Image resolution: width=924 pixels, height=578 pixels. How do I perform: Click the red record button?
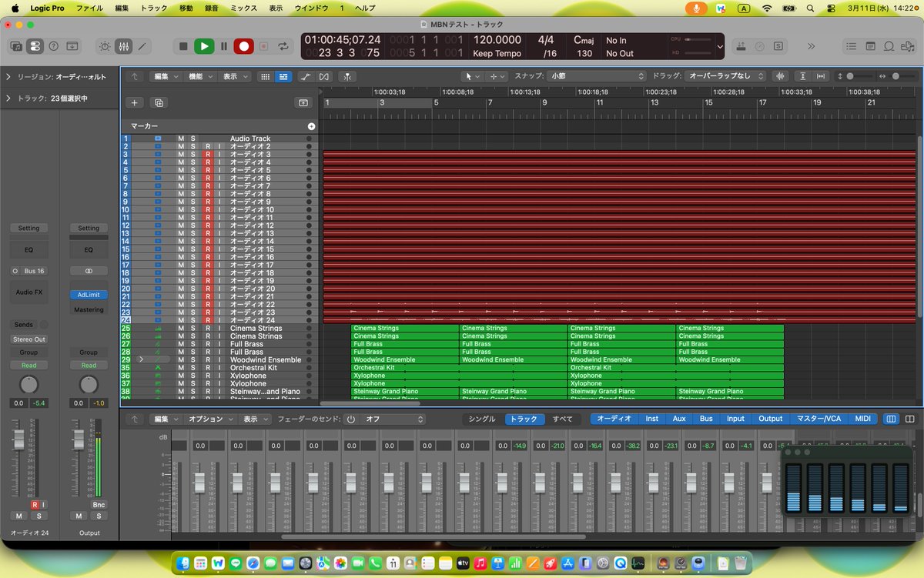[x=244, y=46]
